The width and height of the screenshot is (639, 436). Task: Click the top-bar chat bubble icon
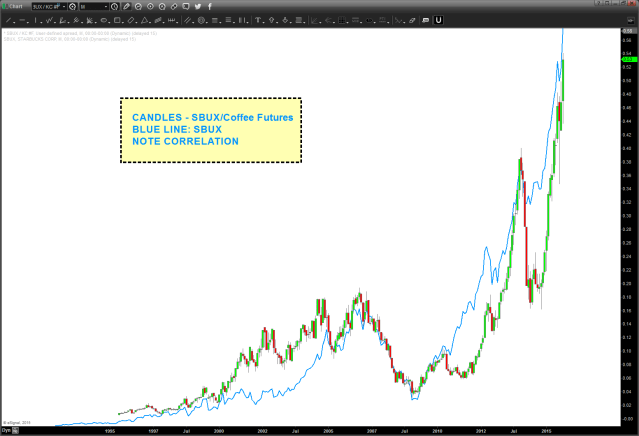point(186,7)
